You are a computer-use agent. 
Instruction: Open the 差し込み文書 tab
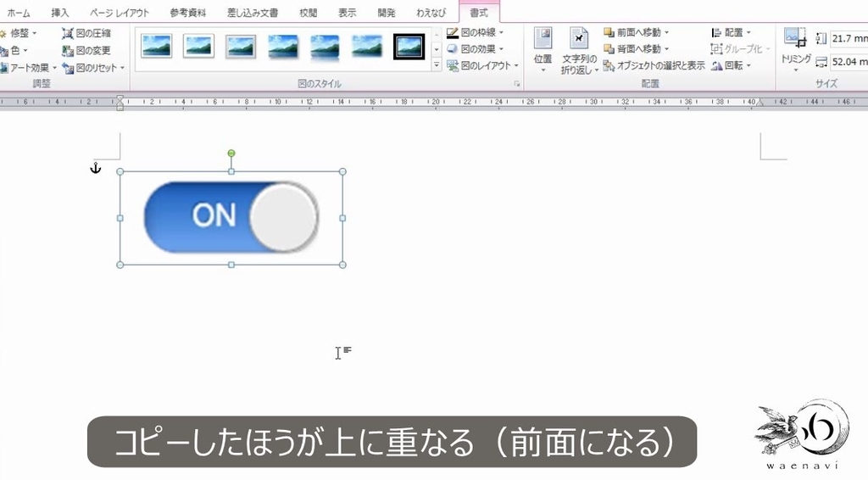[253, 13]
